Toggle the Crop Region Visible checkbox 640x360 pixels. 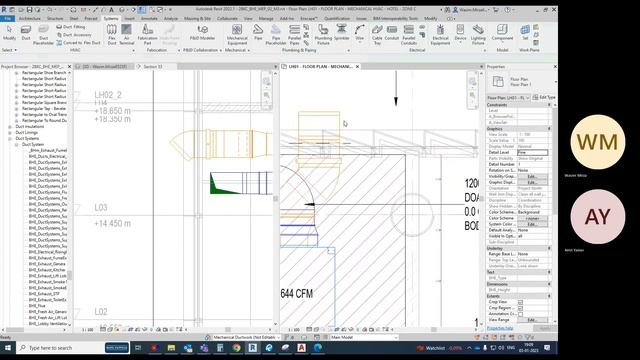coord(520,308)
